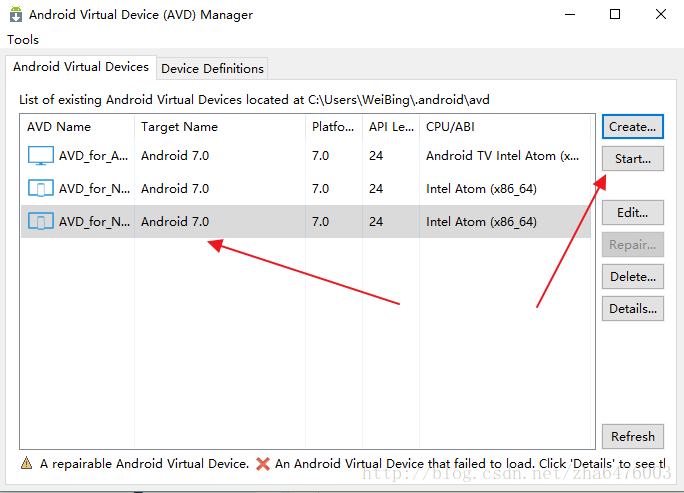
Task: Click the red X failed-to-load icon
Action: click(263, 463)
